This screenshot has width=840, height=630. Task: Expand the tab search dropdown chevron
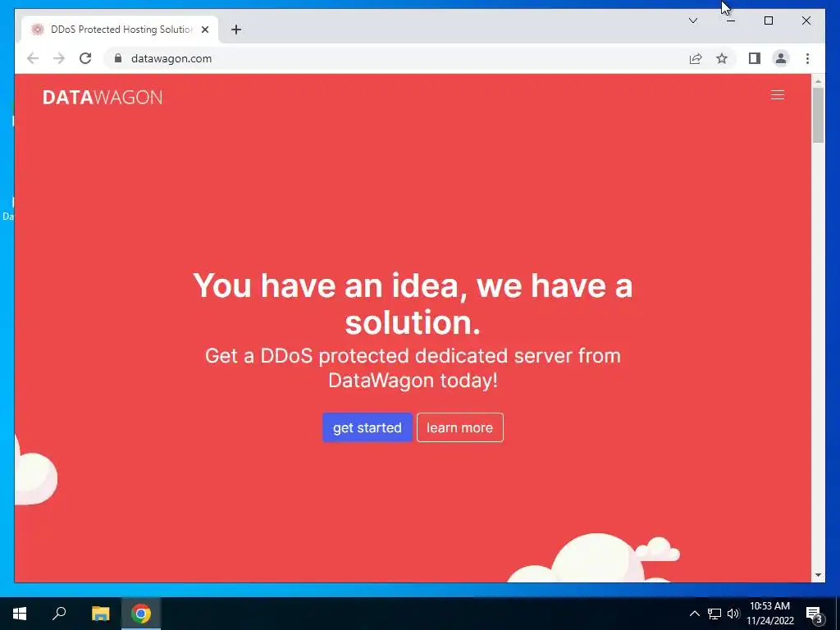point(692,21)
